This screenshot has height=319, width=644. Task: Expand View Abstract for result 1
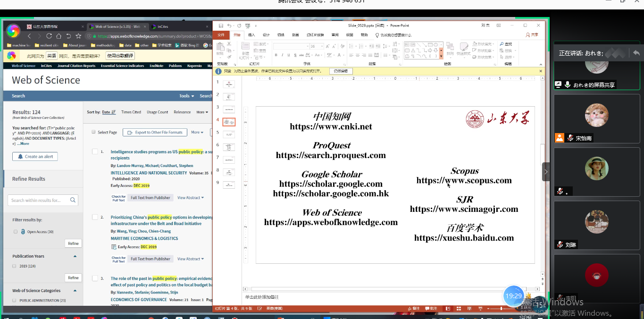[x=191, y=198]
